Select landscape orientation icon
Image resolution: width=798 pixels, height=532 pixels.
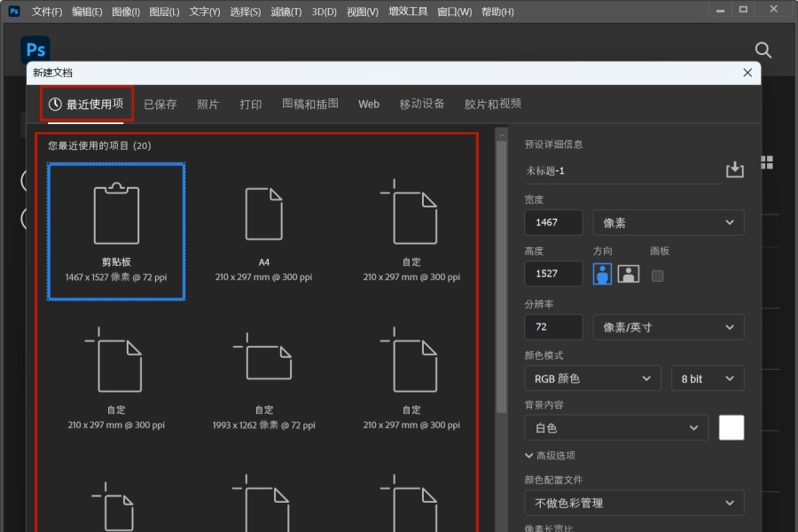(x=629, y=274)
